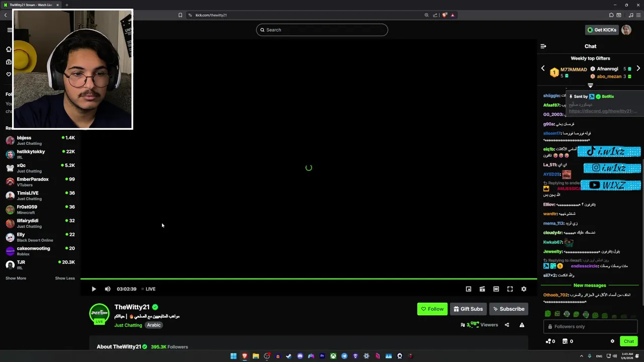Screen dimensions: 644x362
Task: Open Xbox app from taskbar
Action: (333, 356)
